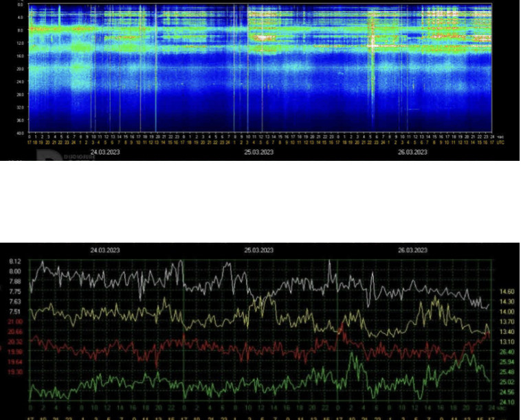Image resolution: width=521 pixels, height=420 pixels.
Task: Click the 8.12 value on left axis
Action: pyautogui.click(x=15, y=262)
